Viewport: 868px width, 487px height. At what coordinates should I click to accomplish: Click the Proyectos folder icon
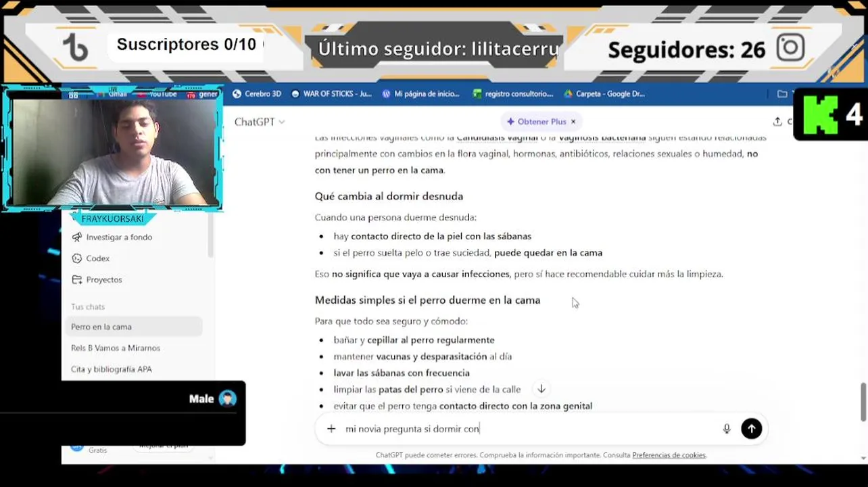click(76, 279)
